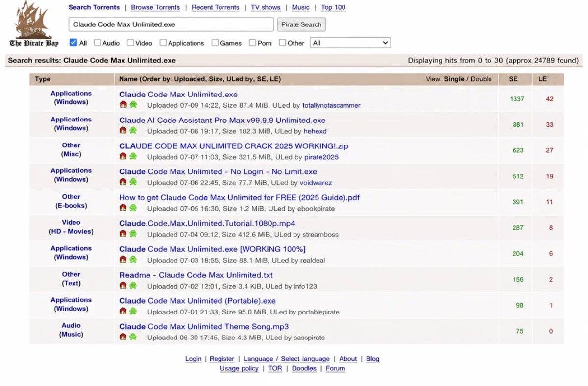Click the Video (HD - Movies) type link
588x386 pixels.
71,227
